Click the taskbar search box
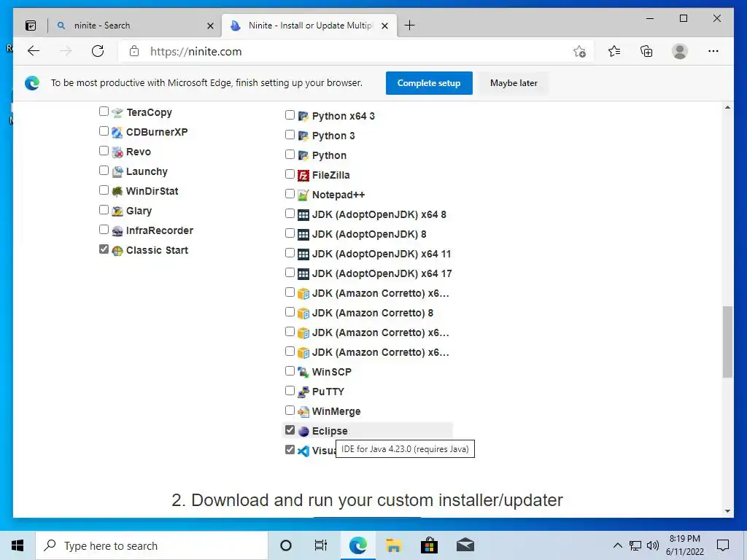This screenshot has height=560, width=747. tap(152, 545)
